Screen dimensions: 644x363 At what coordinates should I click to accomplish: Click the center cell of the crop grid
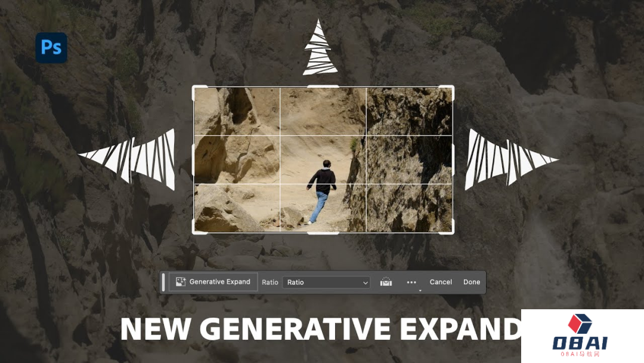click(322, 158)
